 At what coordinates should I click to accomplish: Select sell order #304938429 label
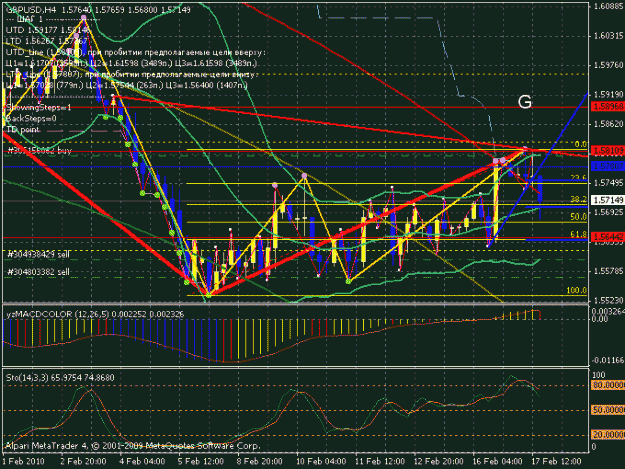coord(39,254)
